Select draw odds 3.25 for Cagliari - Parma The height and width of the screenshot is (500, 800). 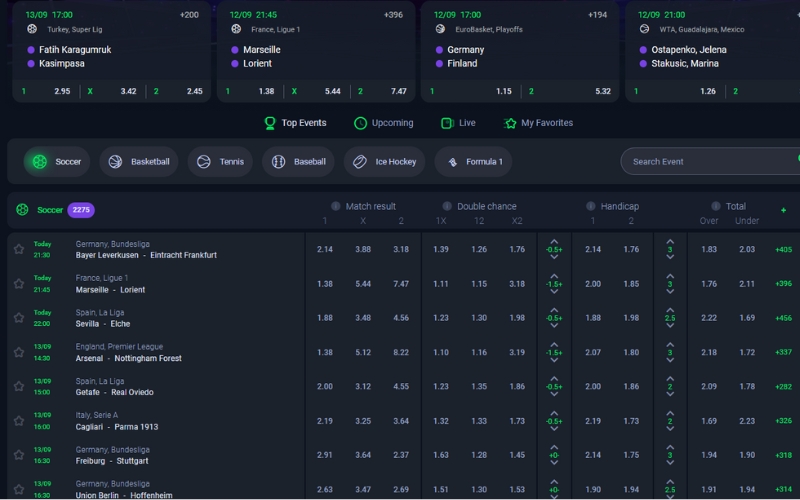(363, 421)
